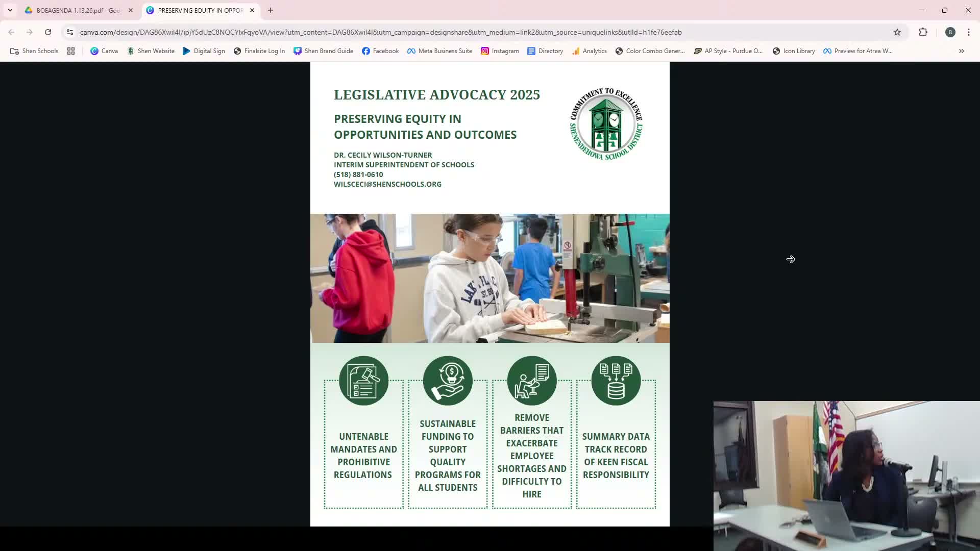Expand the tab search dropdown arrow

pyautogui.click(x=10, y=10)
